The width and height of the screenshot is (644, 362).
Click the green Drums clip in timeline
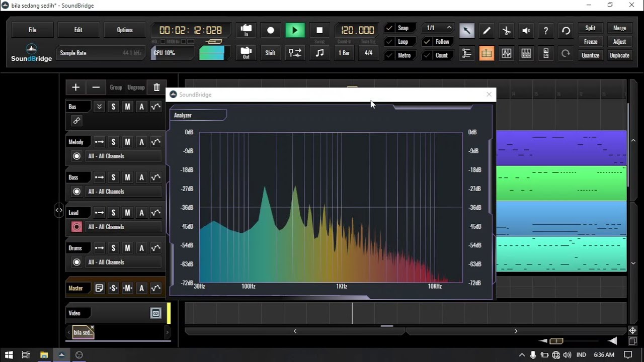point(561,254)
